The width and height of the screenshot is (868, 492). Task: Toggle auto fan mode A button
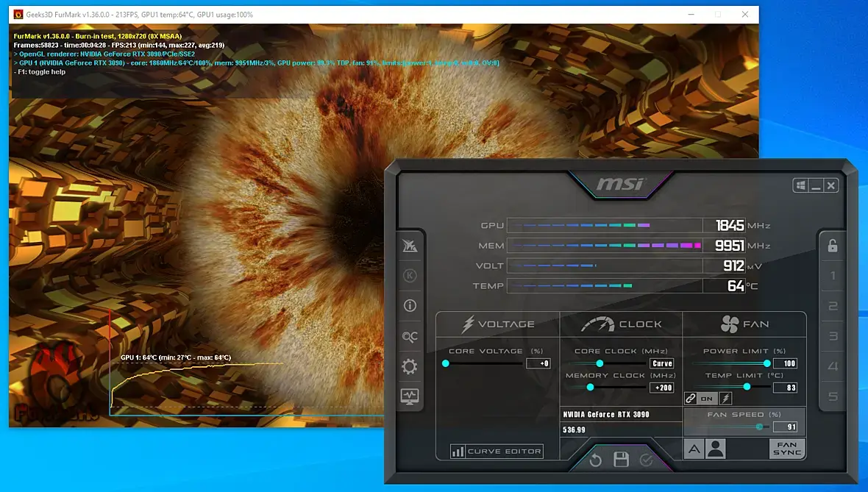694,449
